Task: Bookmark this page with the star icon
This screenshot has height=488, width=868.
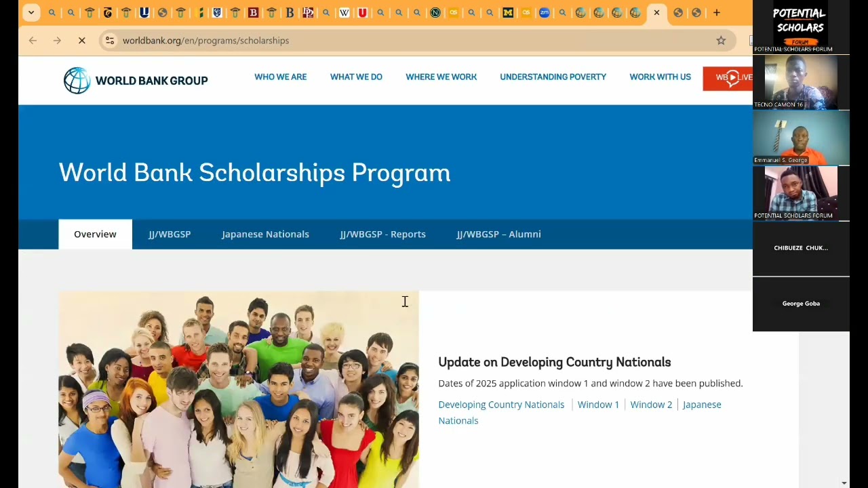Action: point(721,41)
